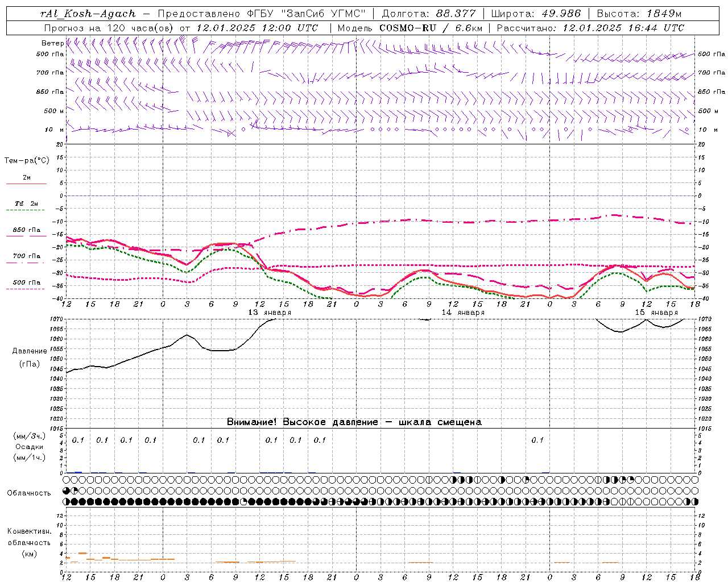Click the '13 января' date label
Viewport: 728px width, 582px height.
[270, 313]
